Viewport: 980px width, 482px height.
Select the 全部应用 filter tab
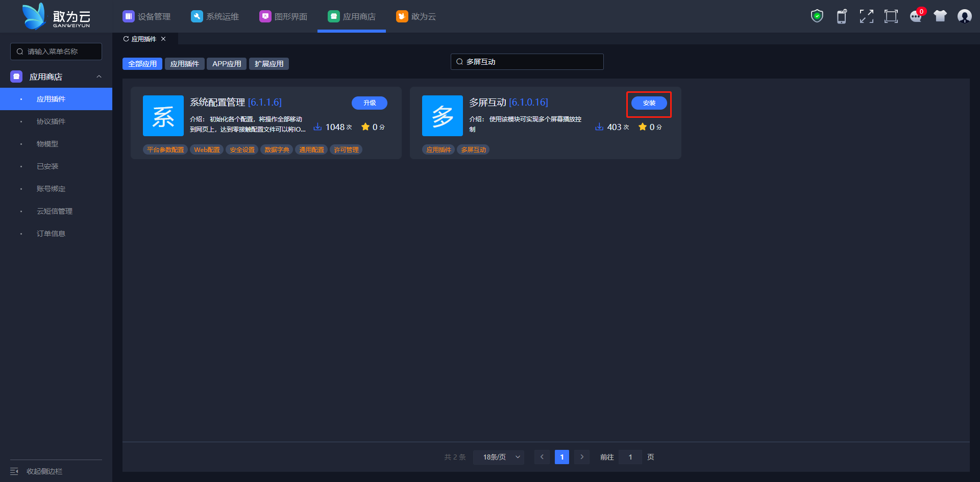pyautogui.click(x=142, y=64)
